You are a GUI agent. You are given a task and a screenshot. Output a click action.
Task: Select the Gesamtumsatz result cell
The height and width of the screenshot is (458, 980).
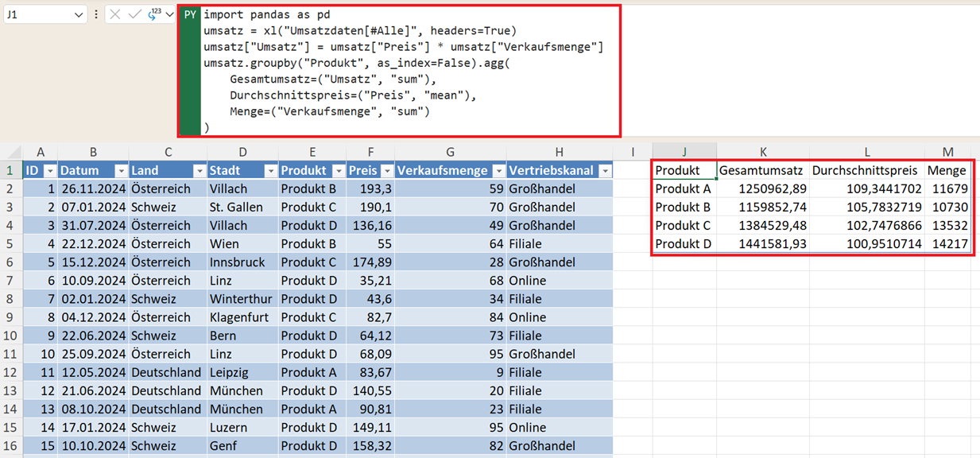(762, 170)
